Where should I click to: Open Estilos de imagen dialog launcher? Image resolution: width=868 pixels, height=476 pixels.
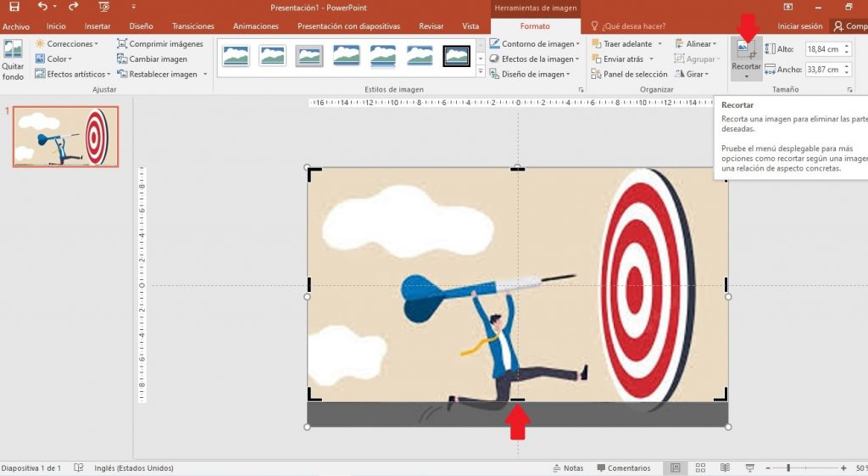tap(581, 89)
